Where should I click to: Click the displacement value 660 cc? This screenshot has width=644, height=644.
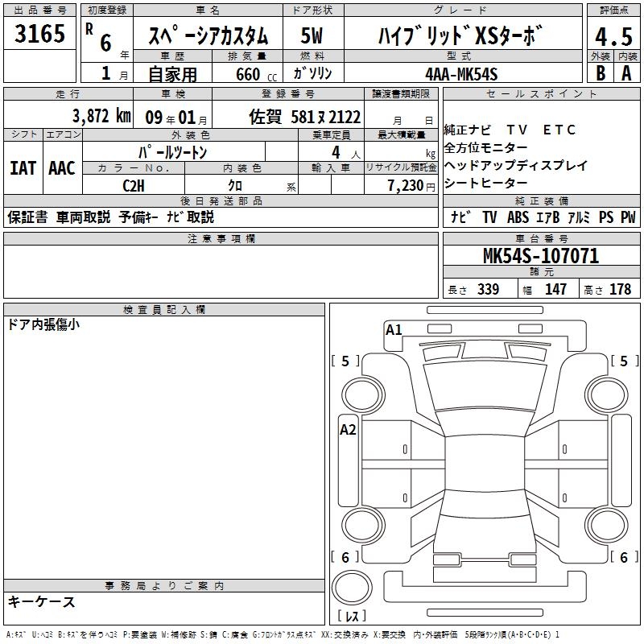pyautogui.click(x=256, y=75)
